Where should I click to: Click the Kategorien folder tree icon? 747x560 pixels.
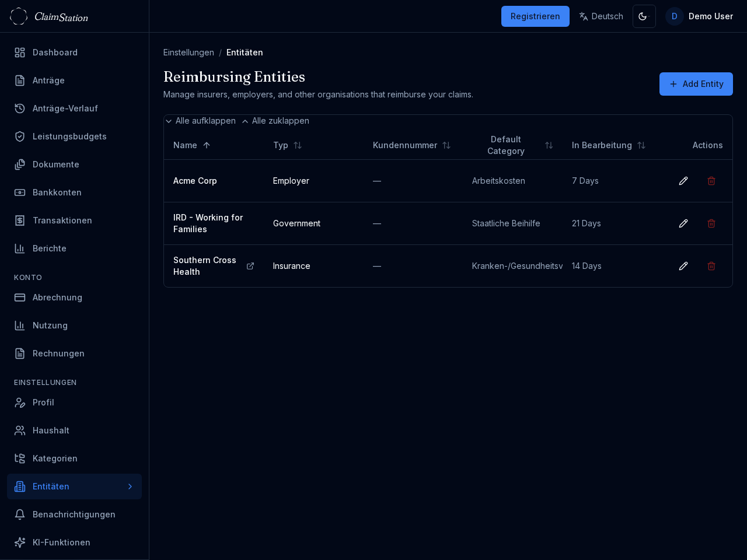click(20, 459)
